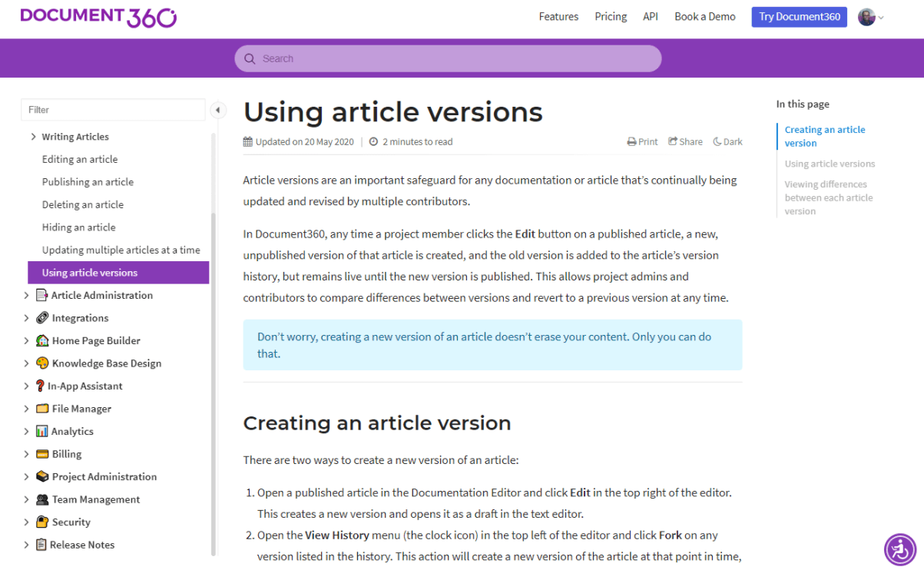This screenshot has height=570, width=924.
Task: Expand the Billing chevron
Action: click(26, 454)
